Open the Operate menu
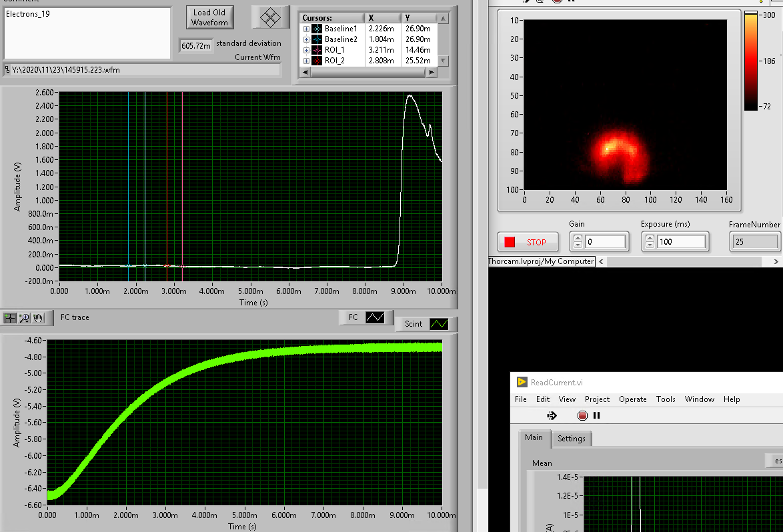This screenshot has height=532, width=783. click(632, 399)
